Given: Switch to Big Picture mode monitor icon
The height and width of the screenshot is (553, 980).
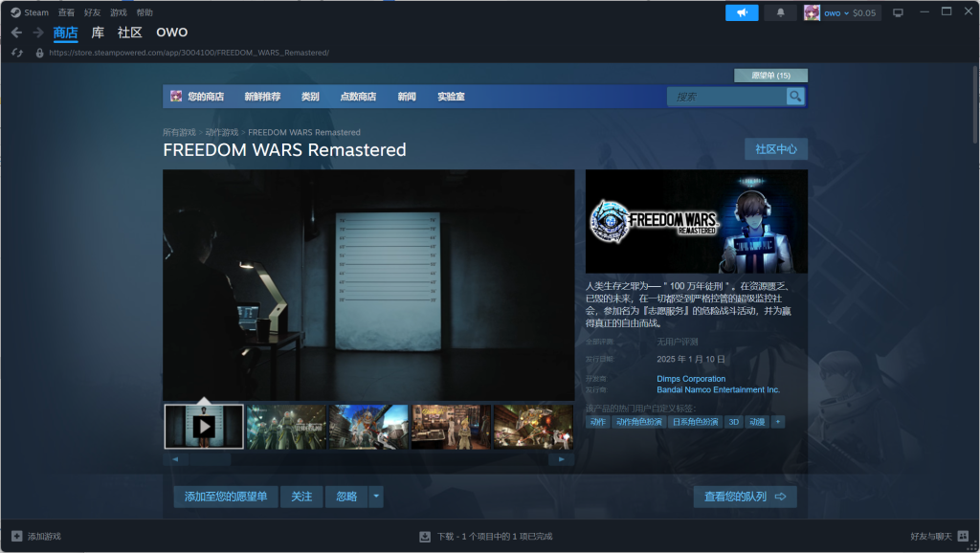Looking at the screenshot, I should [898, 12].
